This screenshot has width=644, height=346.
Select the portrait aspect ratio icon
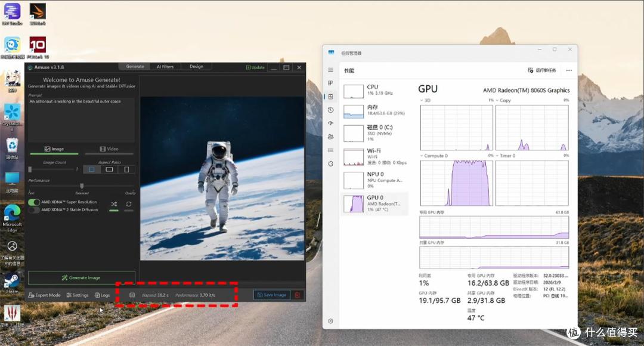pos(126,169)
